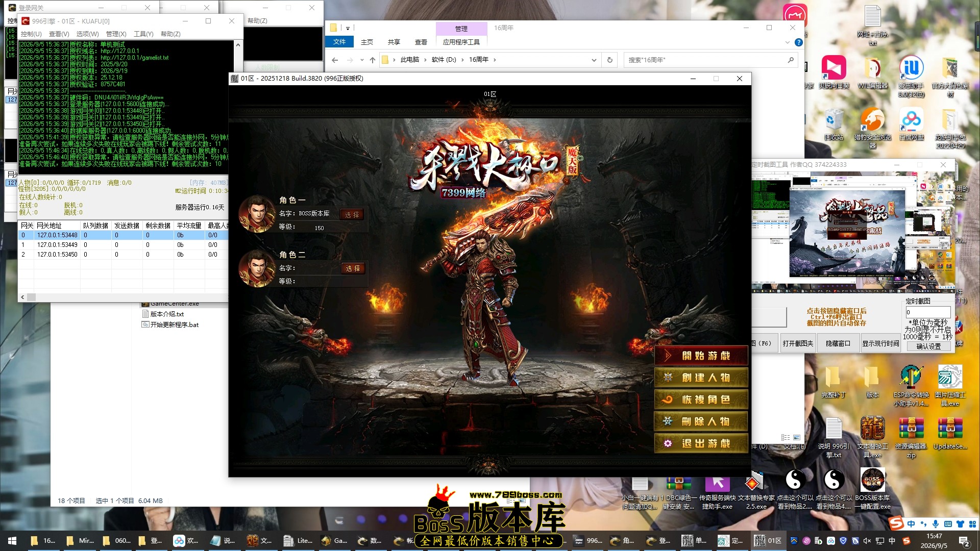980x551 pixels.
Task: Click 显示现行时间 in screenshot tool
Action: coord(880,343)
